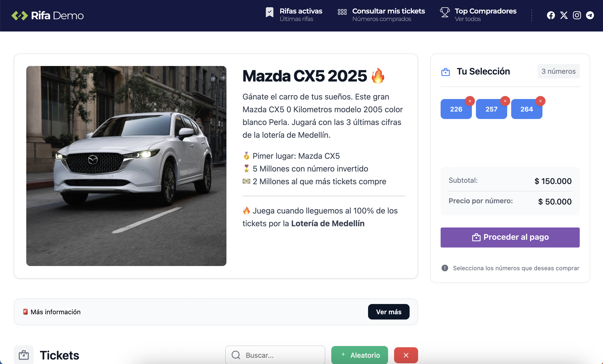The image size is (603, 364).
Task: Open Top Compradores menu item
Action: pos(485,15)
